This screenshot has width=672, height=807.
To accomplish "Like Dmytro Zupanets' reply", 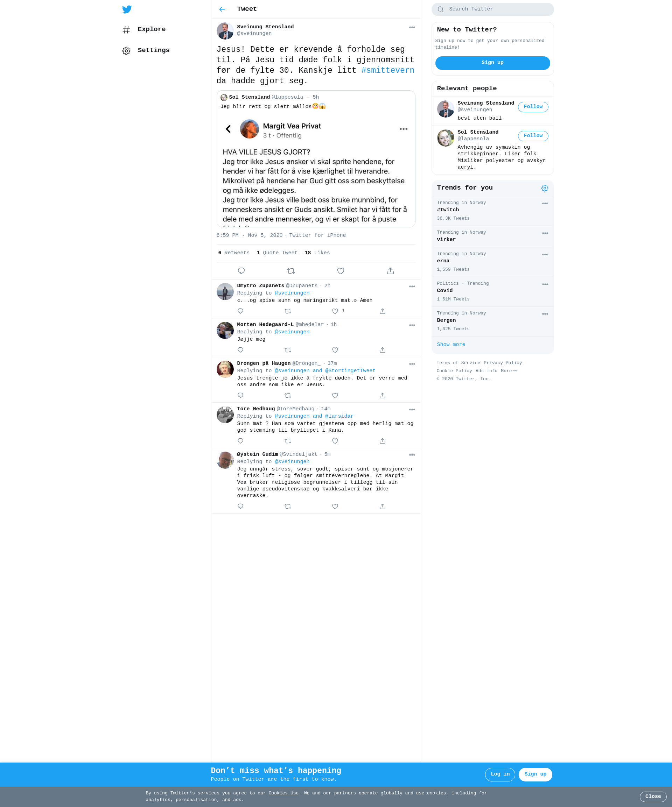I will coord(335,311).
